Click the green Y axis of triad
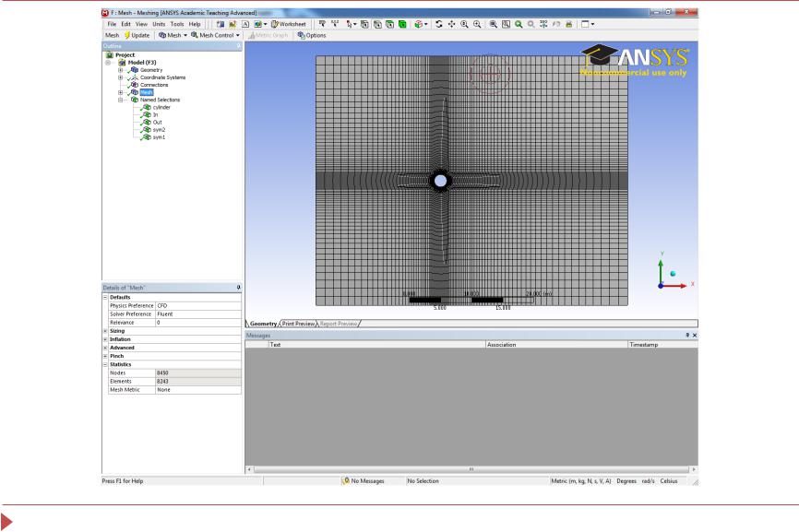Screen dimensions: 799x532 [x=661, y=270]
